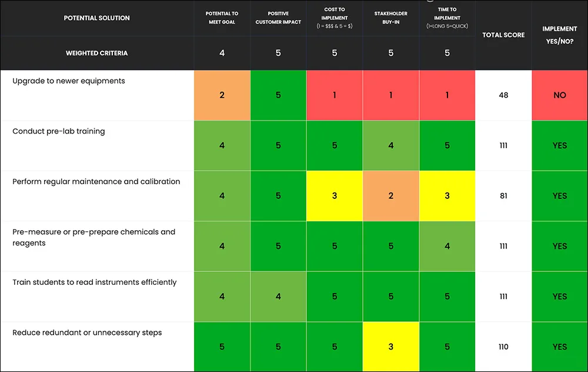Select the Potential Solution header cell
Viewport: 588px width, 372px height.
point(97,18)
